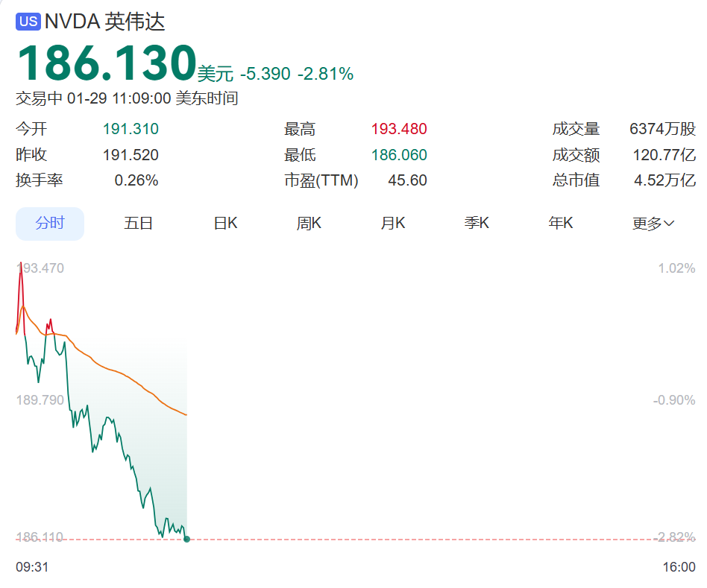Open the 日K daily candlestick tab
Image resolution: width=707 pixels, height=588 pixels.
(225, 224)
